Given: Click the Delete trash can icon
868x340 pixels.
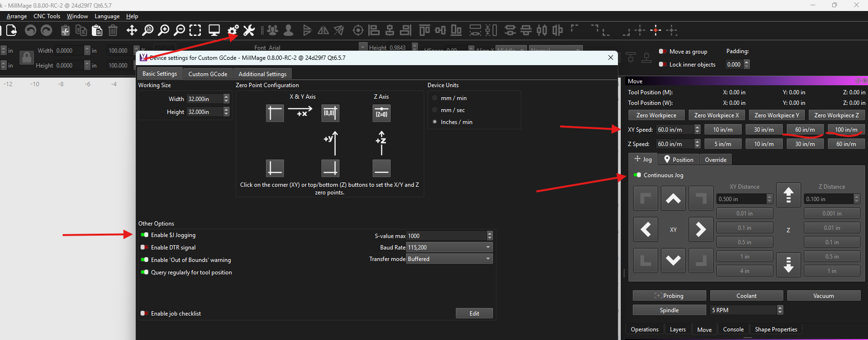Looking at the screenshot, I should pos(113,31).
